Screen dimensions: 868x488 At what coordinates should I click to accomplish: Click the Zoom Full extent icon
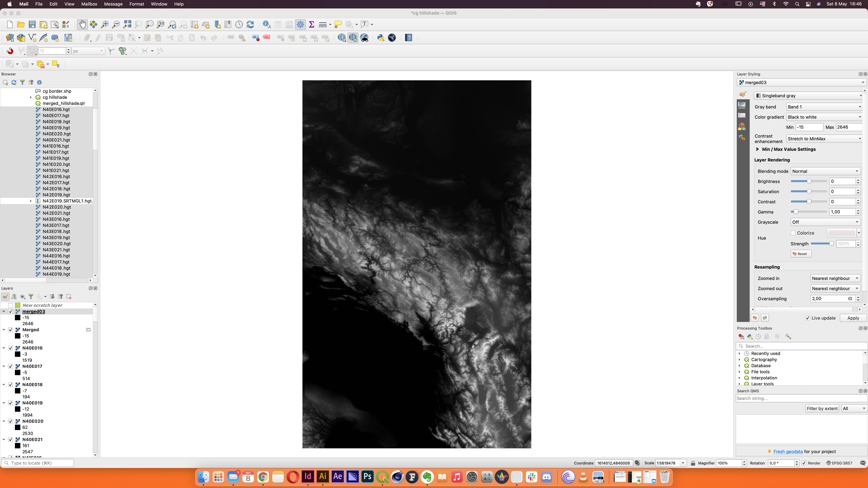pyautogui.click(x=127, y=24)
